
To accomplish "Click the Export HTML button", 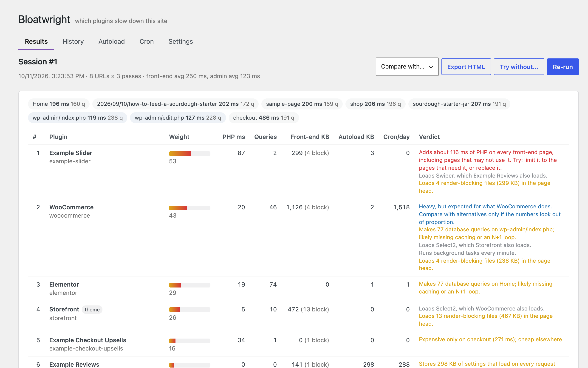I will click(x=466, y=67).
